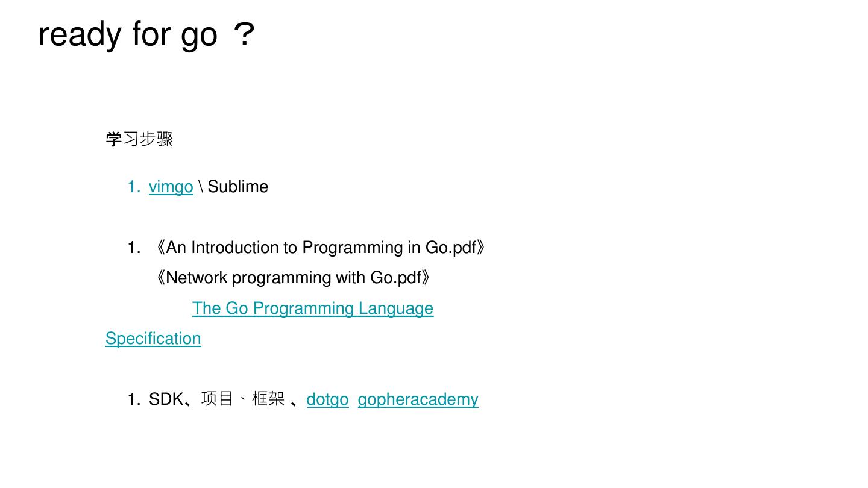The width and height of the screenshot is (868, 488).
Task: Select the 学习步骤 heading text
Action: click(x=139, y=139)
